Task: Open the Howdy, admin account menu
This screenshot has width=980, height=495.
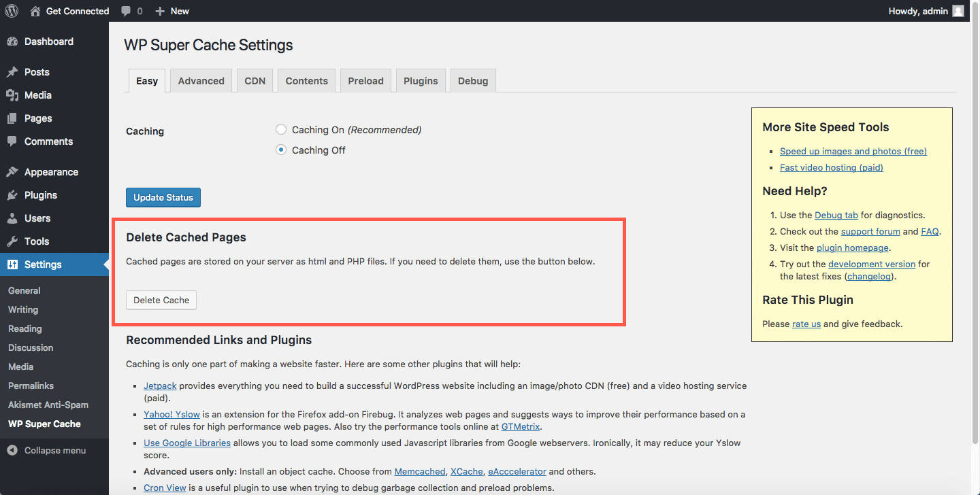Action: [917, 11]
